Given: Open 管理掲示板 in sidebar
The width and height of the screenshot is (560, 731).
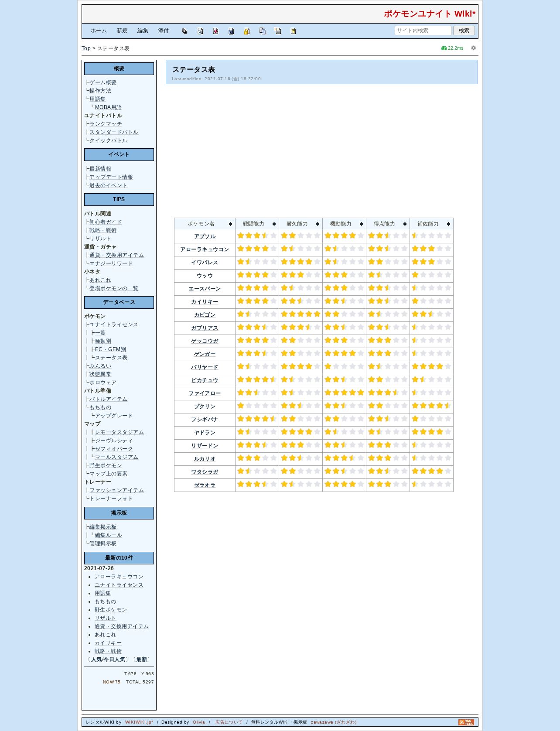Looking at the screenshot, I should coord(103,543).
